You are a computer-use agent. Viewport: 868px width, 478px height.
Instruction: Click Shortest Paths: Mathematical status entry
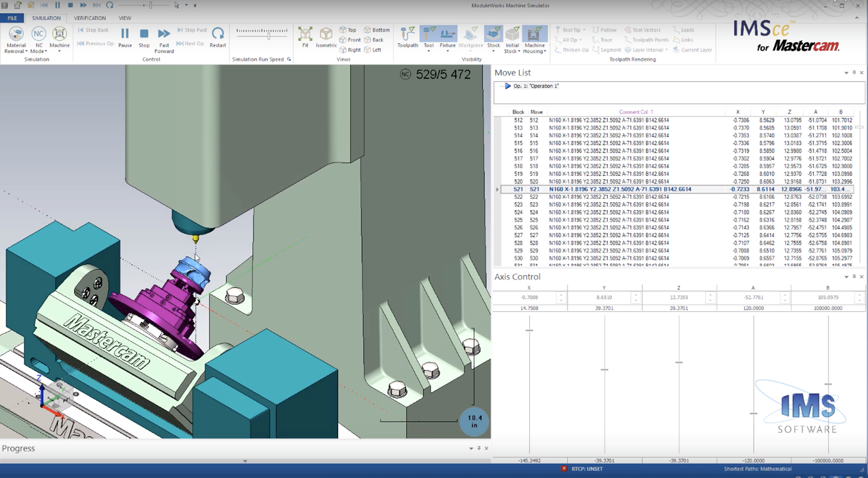757,469
